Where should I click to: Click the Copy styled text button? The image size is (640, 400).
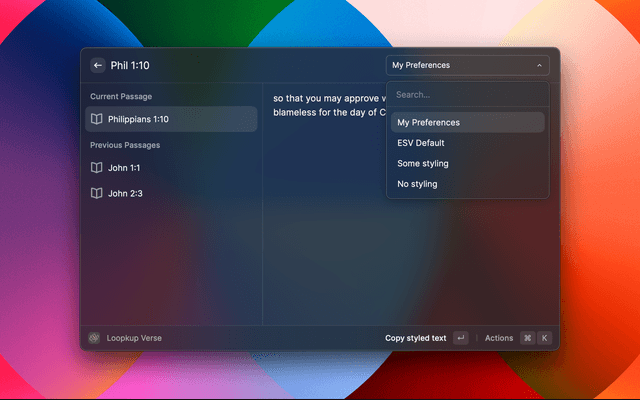[416, 338]
